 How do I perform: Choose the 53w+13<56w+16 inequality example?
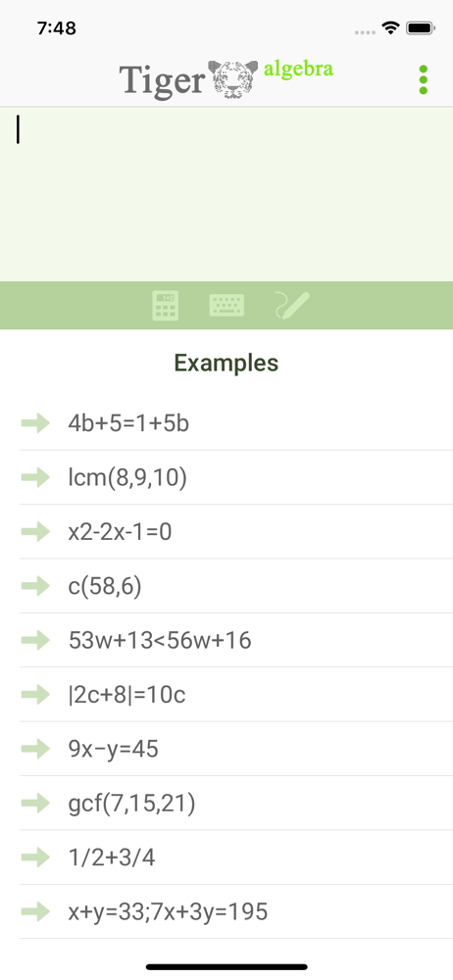pos(236,640)
